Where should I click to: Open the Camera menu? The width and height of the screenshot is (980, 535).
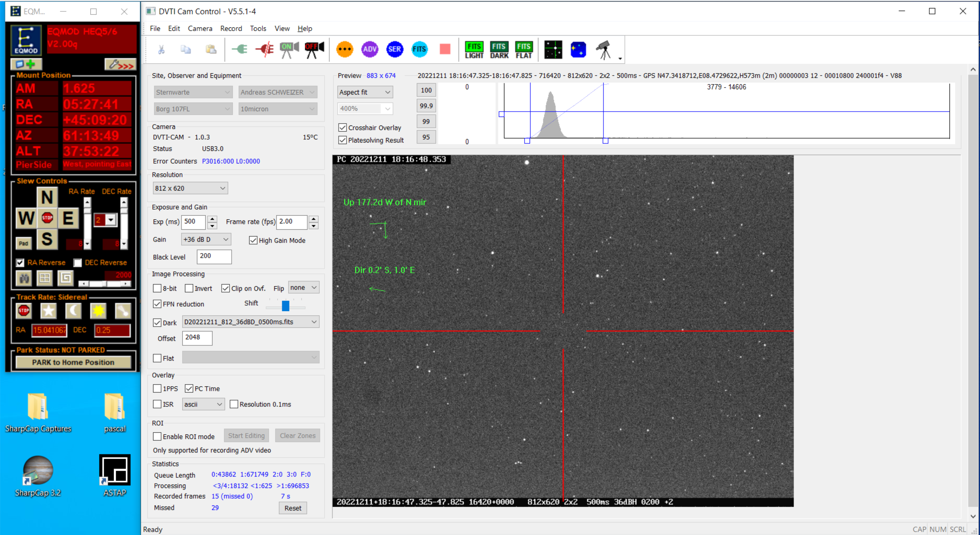click(x=200, y=29)
